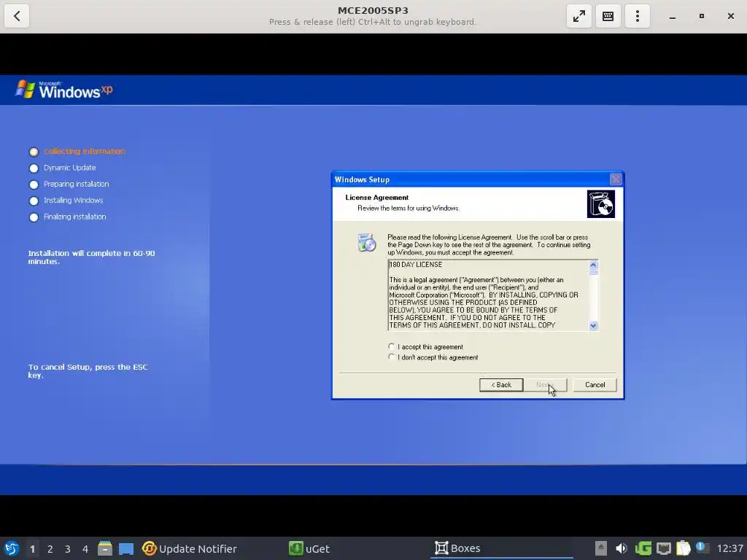Go back using the Boxes back arrow
This screenshot has height=560, width=747.
17,16
